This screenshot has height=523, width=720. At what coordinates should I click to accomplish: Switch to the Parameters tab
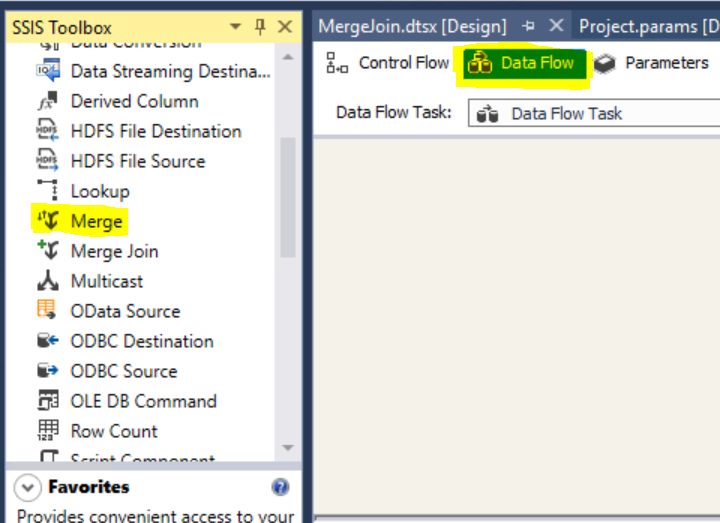(x=652, y=63)
